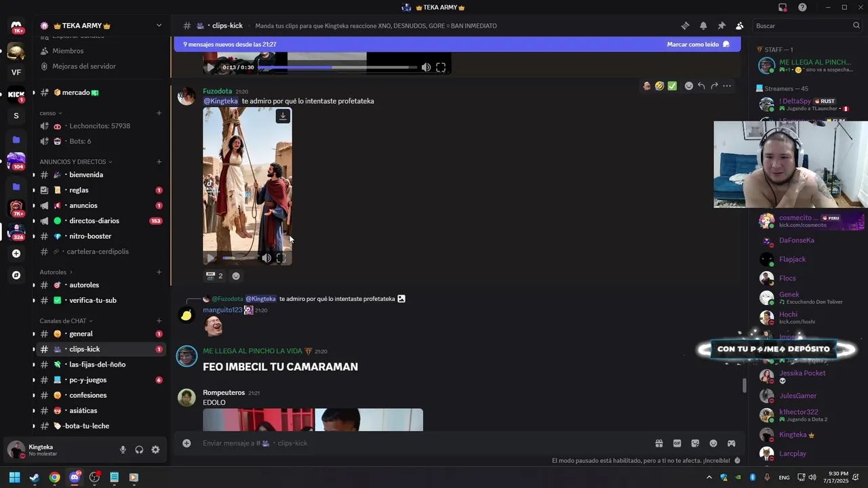This screenshot has width=868, height=488.
Task: Seek the top video at 0:13 progress bar
Action: [x=338, y=67]
